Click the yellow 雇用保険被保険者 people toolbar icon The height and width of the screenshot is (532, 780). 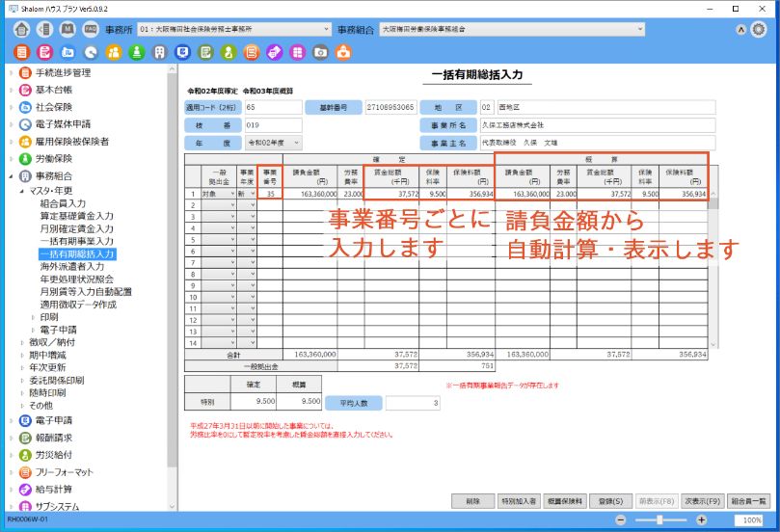point(114,52)
